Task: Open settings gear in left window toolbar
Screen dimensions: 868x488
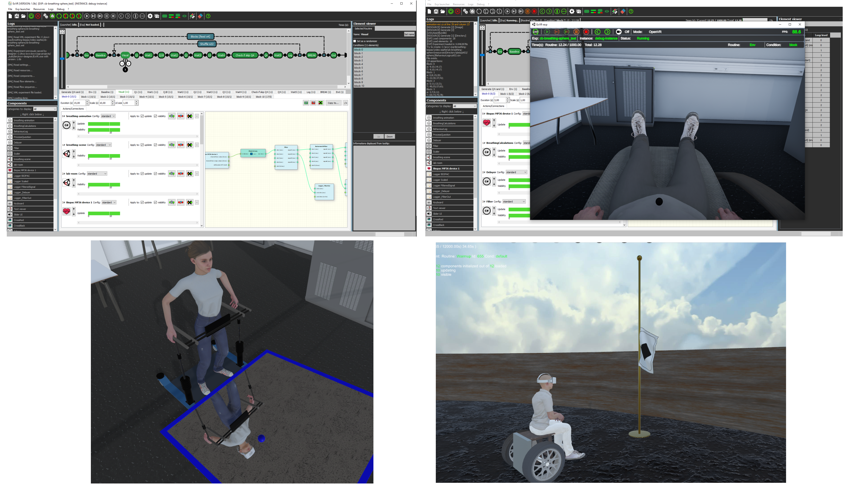Action: 150,16
